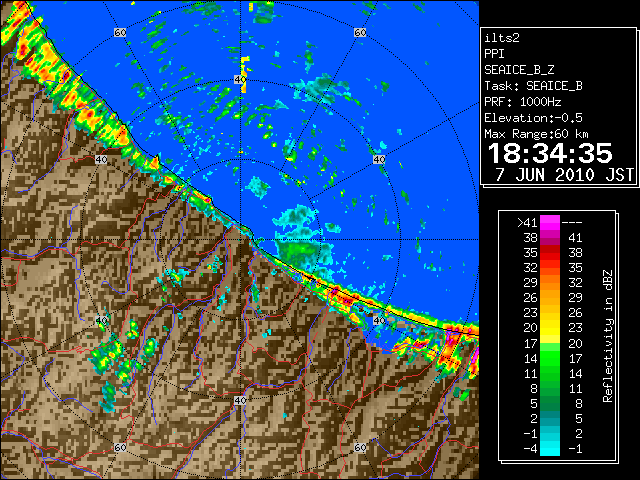Select the '7 JUN 2010 JST' date
Screen dimensions: 640x480
point(564,175)
